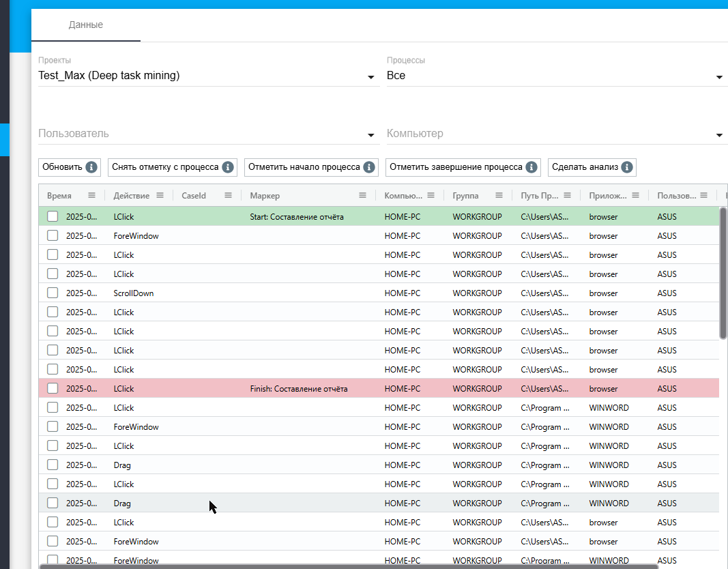Click info icon beside Снять отметку с процесса

(227, 167)
